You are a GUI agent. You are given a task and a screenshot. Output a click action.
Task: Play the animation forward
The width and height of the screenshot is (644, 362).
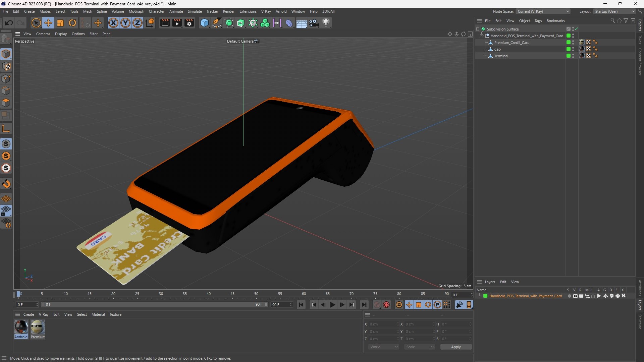pos(332,305)
